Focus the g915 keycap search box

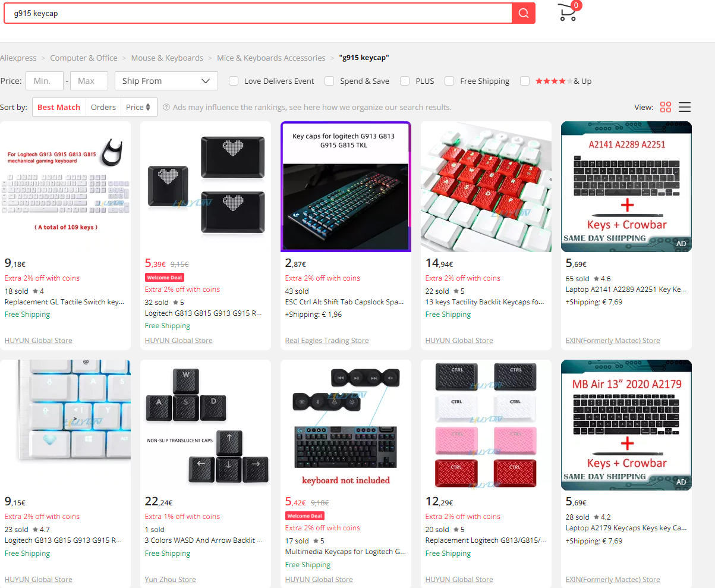pos(258,13)
